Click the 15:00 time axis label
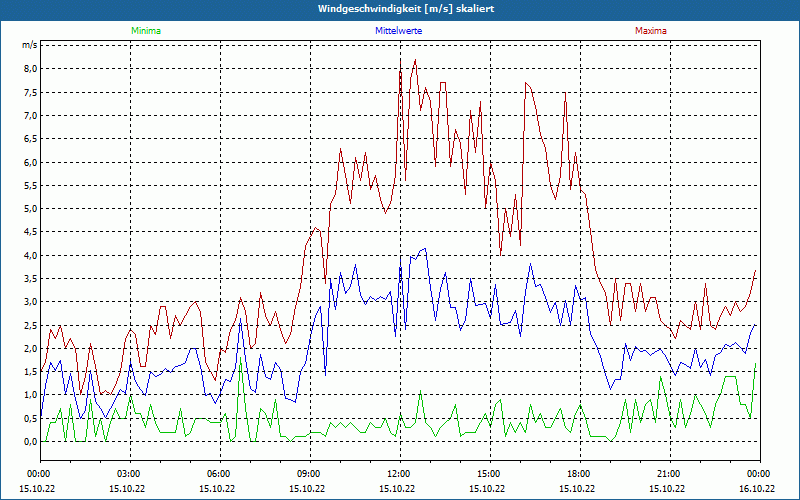Image resolution: width=800 pixels, height=500 pixels. pyautogui.click(x=489, y=474)
